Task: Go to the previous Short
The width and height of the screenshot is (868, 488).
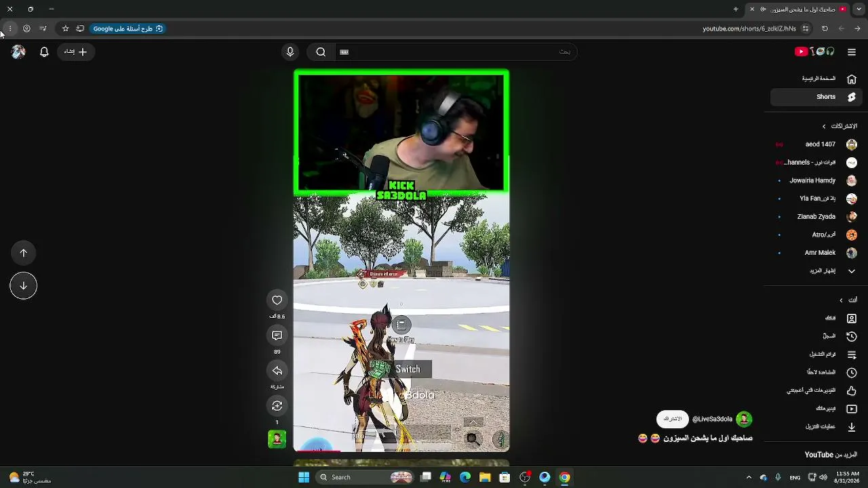Action: tap(23, 253)
